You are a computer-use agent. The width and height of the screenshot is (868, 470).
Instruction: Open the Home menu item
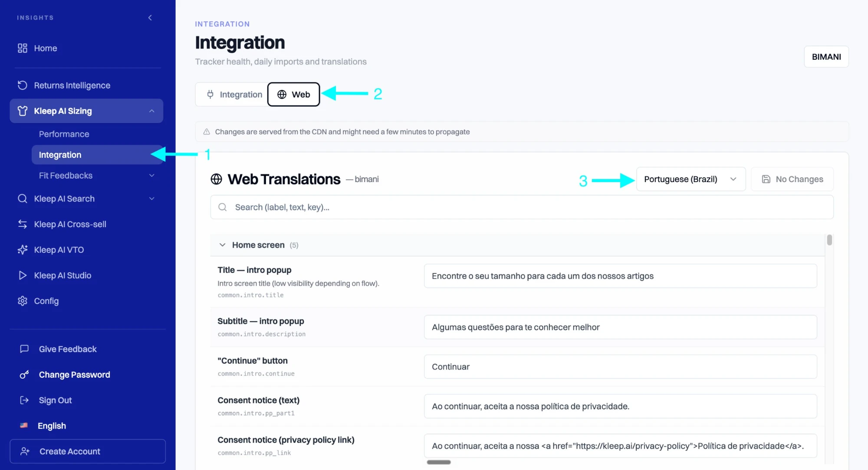[x=86, y=48]
